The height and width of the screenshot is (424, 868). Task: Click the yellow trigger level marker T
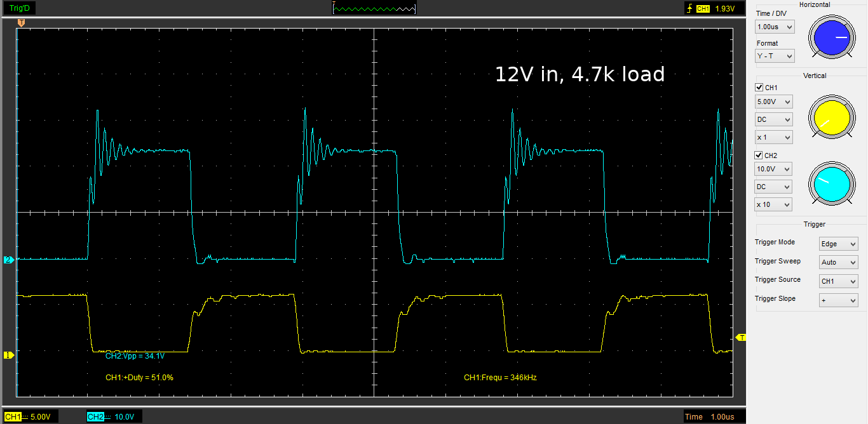click(x=740, y=337)
